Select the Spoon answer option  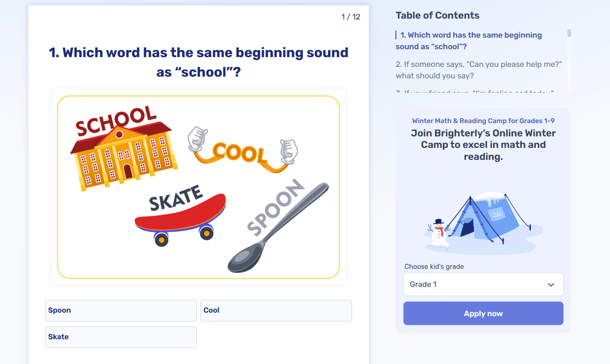(121, 310)
